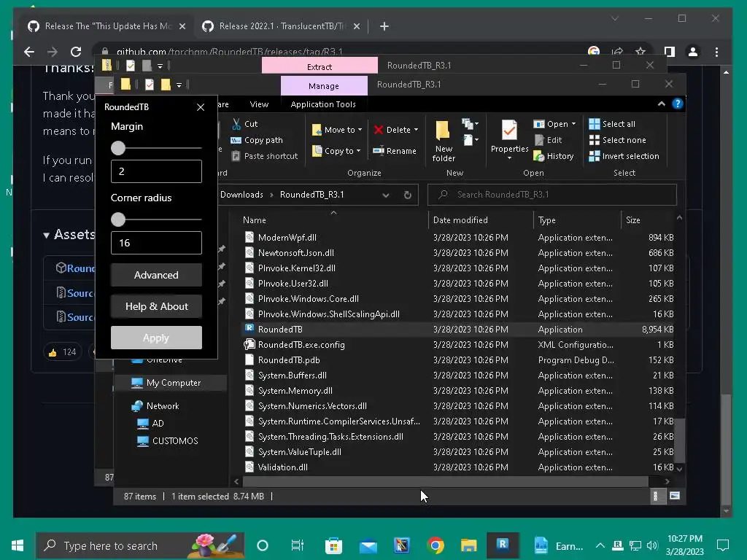Click the Cut scissors icon in ribbon
747x560 pixels.
236,124
